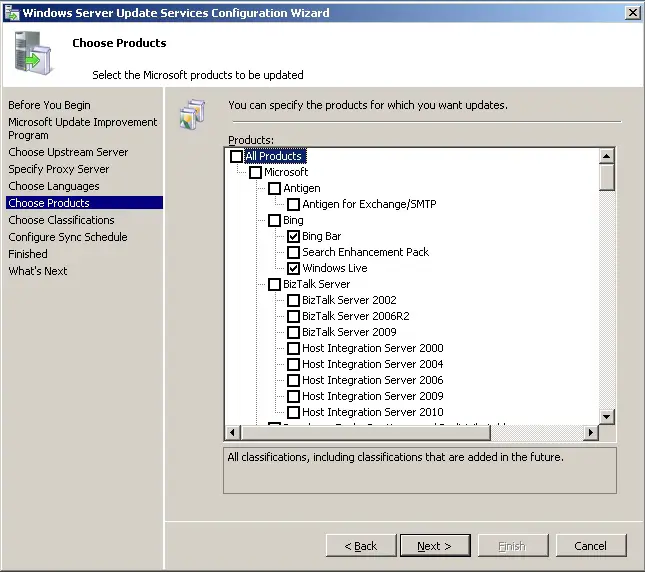Viewport: 645px width, 572px height.
Task: Select Search Enhancement Pack tree label
Action: coord(366,252)
